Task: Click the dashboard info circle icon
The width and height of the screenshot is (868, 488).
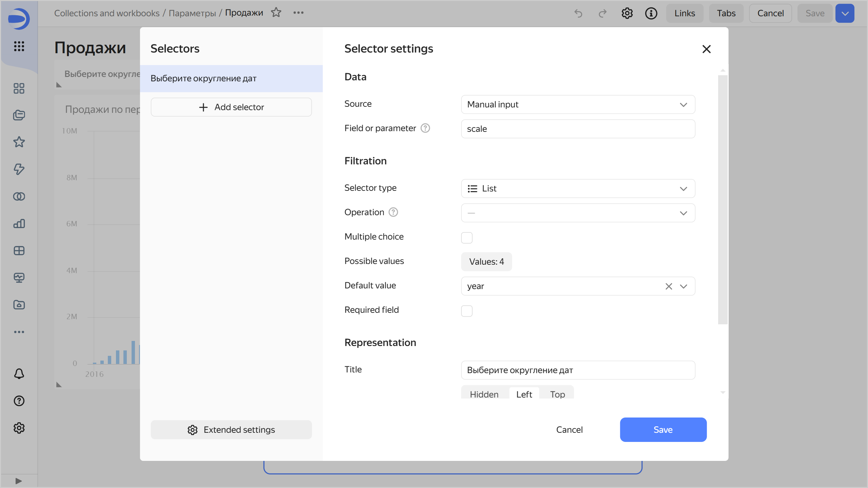Action: [x=651, y=13]
